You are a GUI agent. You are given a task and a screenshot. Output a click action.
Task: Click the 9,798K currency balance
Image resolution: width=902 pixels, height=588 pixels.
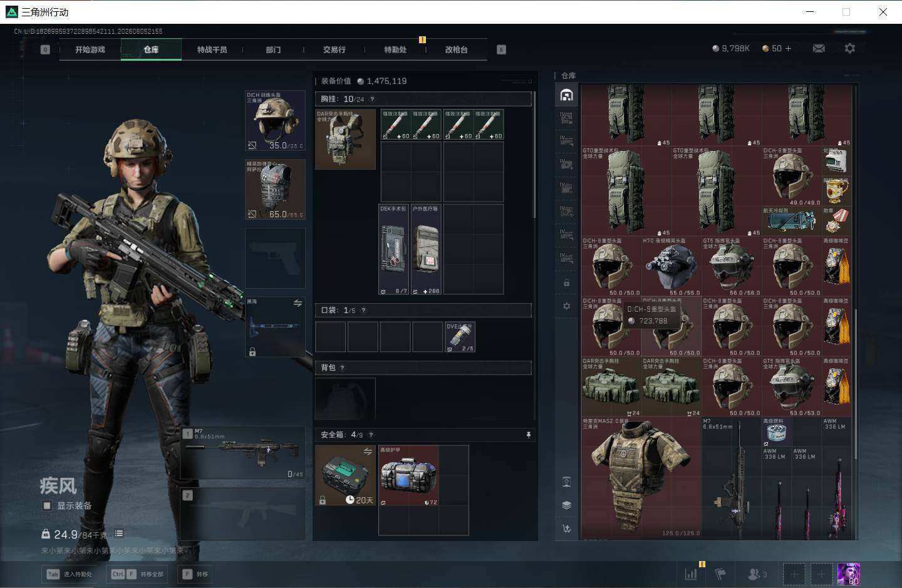730,48
